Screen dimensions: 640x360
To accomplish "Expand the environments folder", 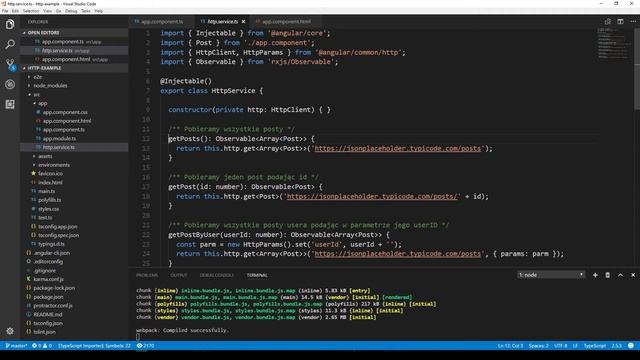I will 54,165.
